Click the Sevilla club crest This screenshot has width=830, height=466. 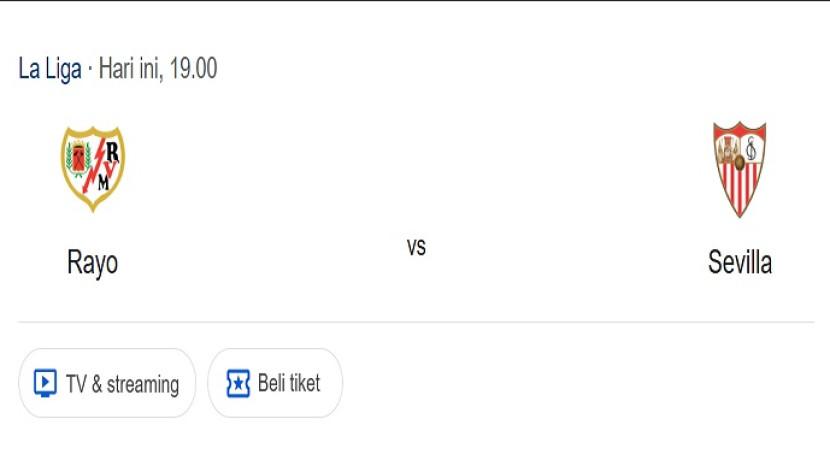pos(739,169)
